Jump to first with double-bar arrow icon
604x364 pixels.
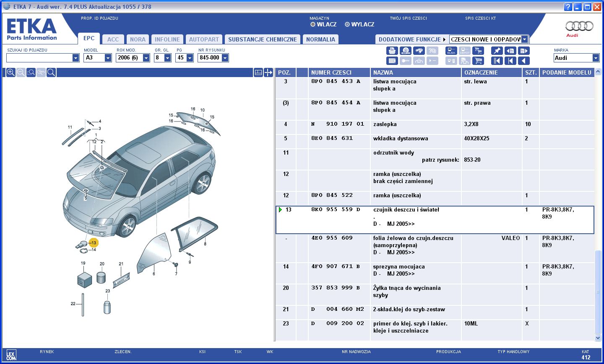click(497, 61)
